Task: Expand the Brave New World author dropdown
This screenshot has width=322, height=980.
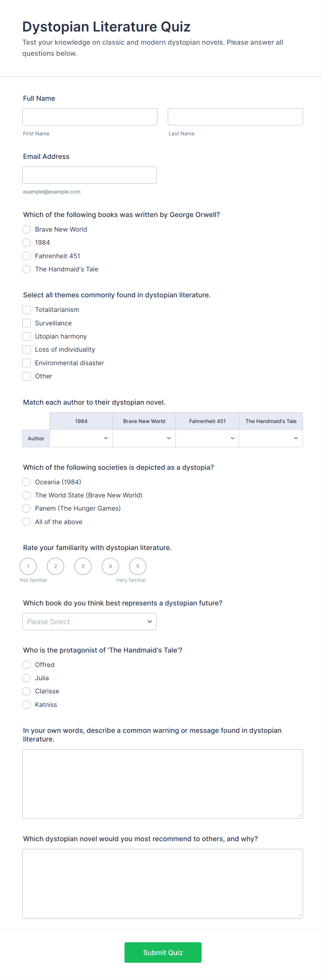Action: pos(144,438)
